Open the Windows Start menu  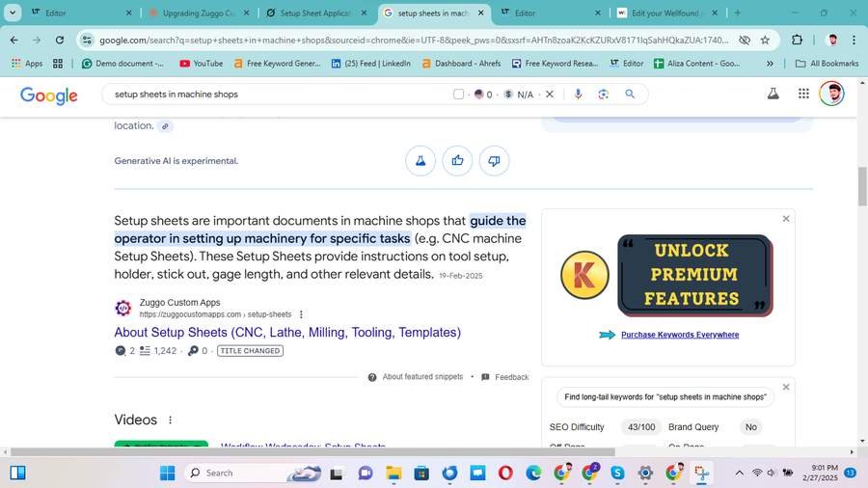(167, 474)
